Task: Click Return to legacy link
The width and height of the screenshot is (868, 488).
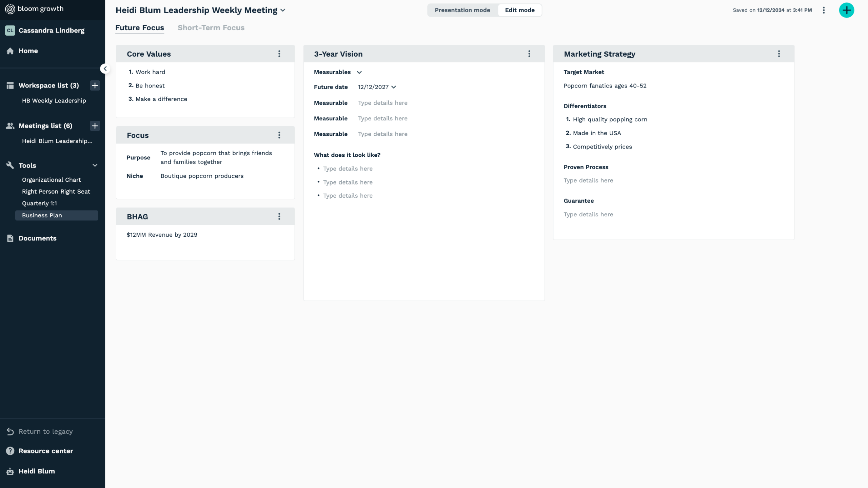Action: (x=45, y=431)
